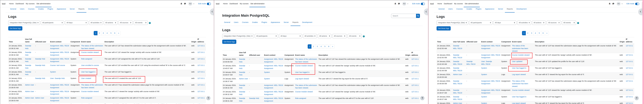Open notifications bell in middle screenshot
This screenshot has height=104, width=644.
395,4
